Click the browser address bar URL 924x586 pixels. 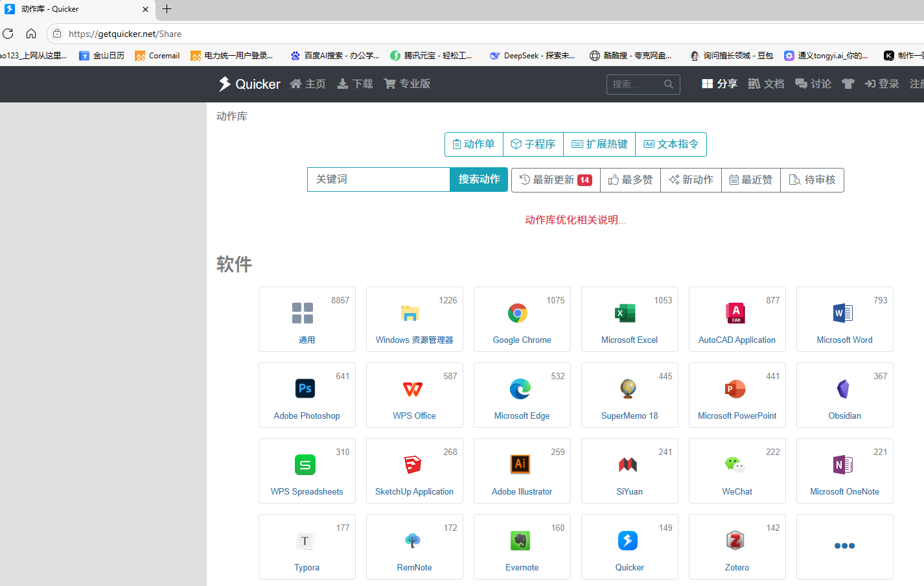(125, 34)
